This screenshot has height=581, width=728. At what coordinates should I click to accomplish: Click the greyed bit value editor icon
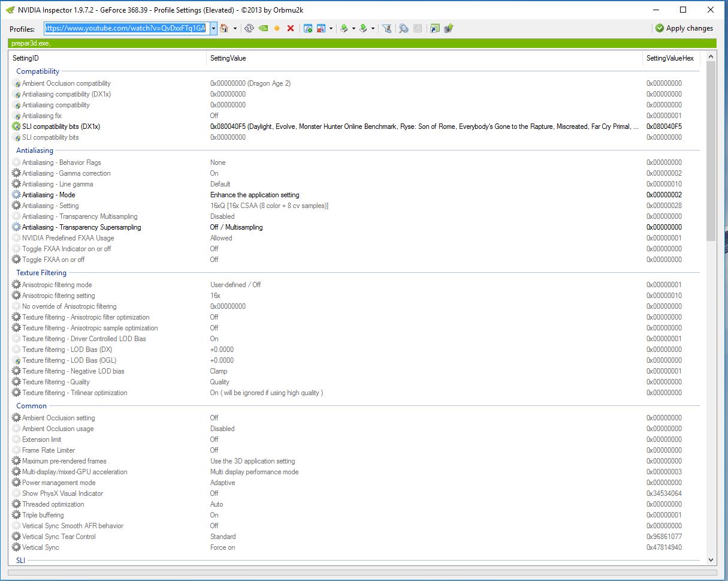[x=418, y=28]
